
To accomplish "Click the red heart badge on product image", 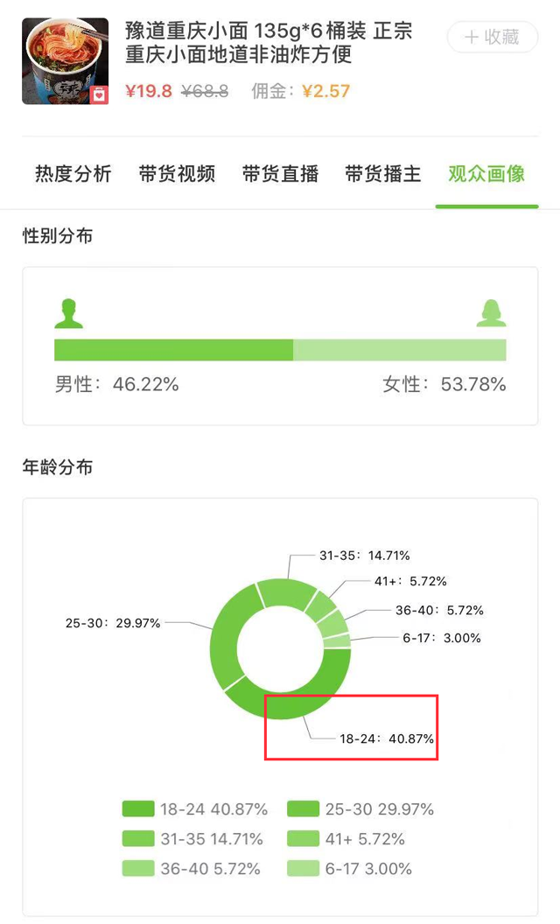I will click(99, 94).
